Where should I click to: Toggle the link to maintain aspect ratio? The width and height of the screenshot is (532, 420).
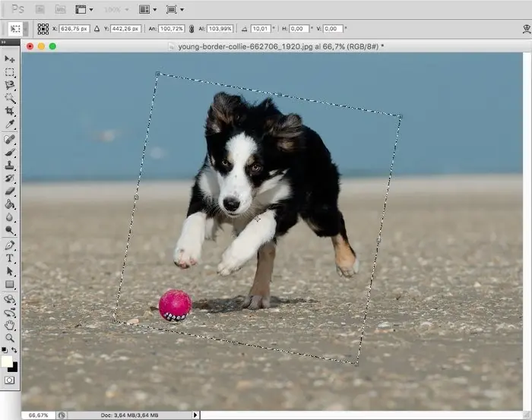click(x=190, y=28)
